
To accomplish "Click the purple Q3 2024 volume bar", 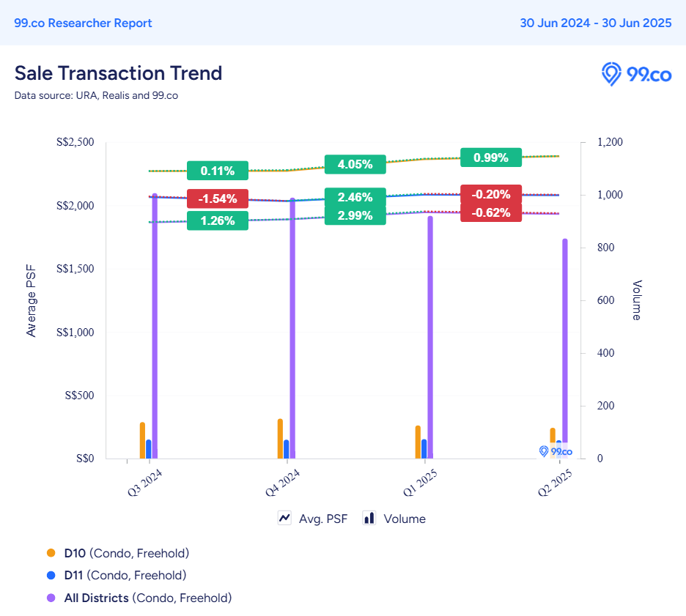I will coord(155,326).
